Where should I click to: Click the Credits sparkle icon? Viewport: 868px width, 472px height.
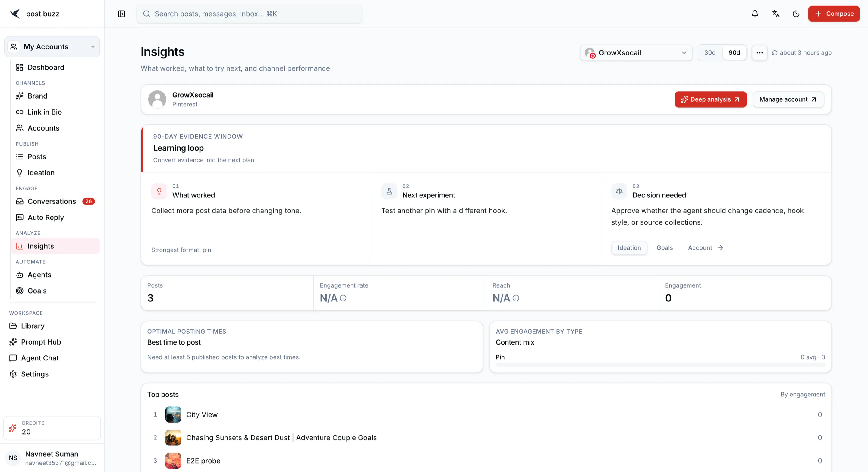click(13, 428)
